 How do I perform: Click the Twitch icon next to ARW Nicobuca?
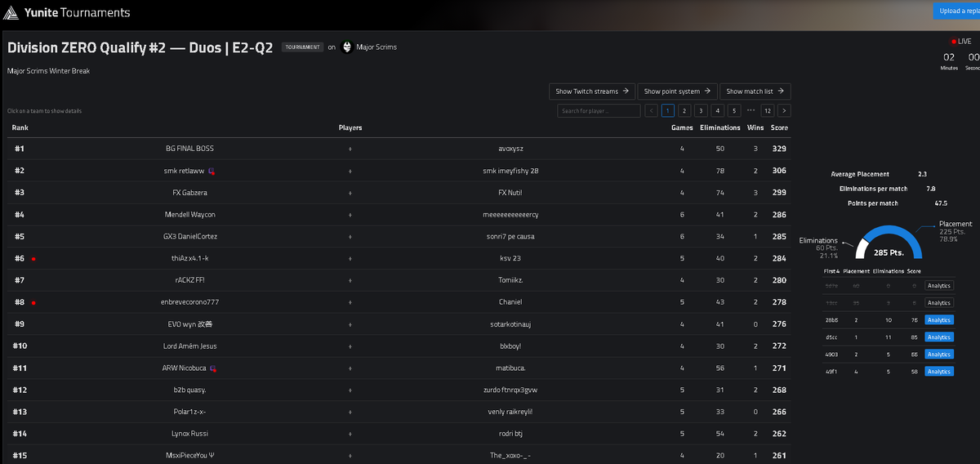[x=212, y=368]
